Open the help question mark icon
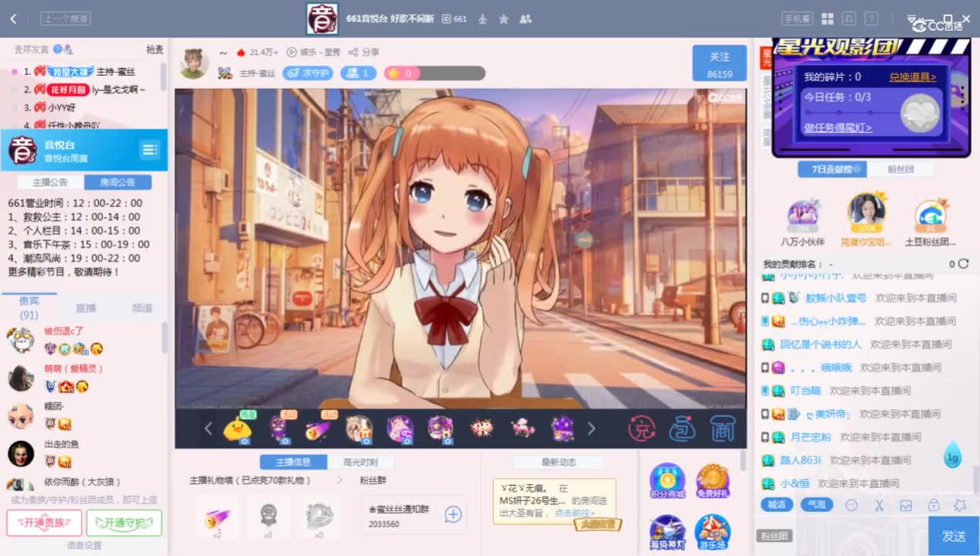Image resolution: width=980 pixels, height=556 pixels. pos(871,19)
